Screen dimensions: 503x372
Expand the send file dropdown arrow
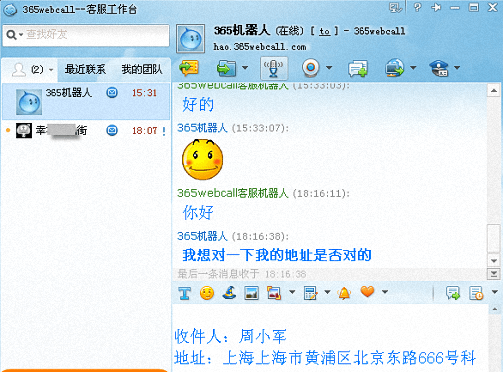tap(245, 68)
